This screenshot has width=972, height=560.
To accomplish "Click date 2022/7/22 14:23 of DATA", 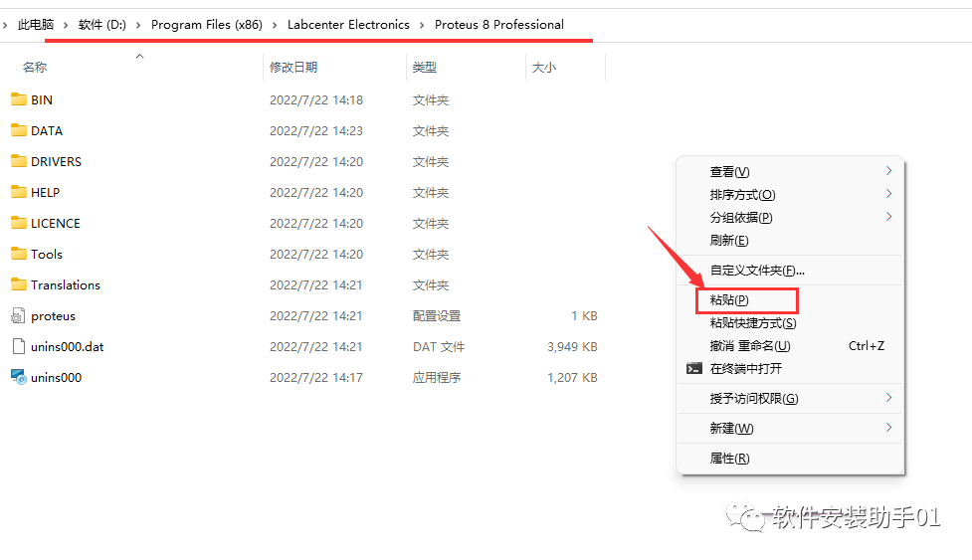I will point(316,130).
